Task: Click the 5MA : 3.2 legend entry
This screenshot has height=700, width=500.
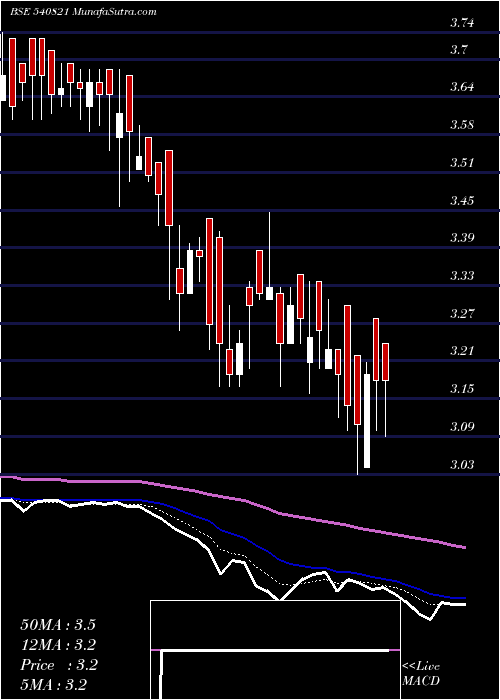Action: (x=53, y=684)
